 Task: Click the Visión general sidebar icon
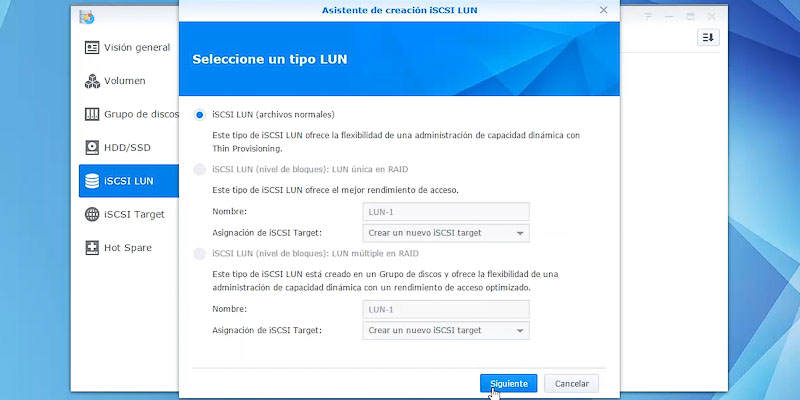click(x=92, y=47)
